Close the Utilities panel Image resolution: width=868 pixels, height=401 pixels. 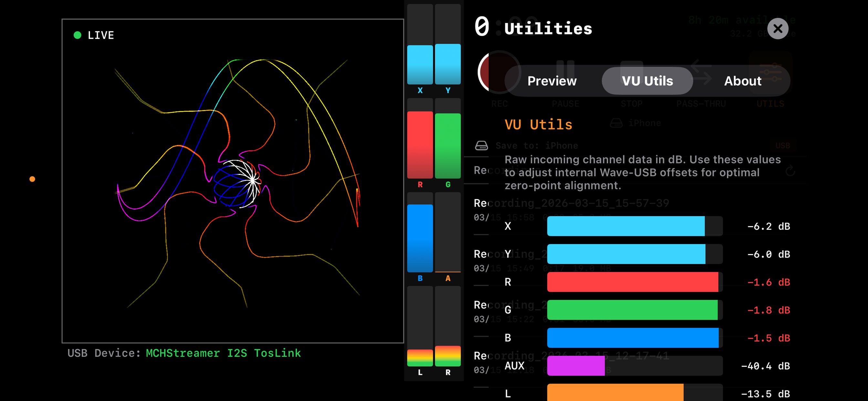point(777,29)
